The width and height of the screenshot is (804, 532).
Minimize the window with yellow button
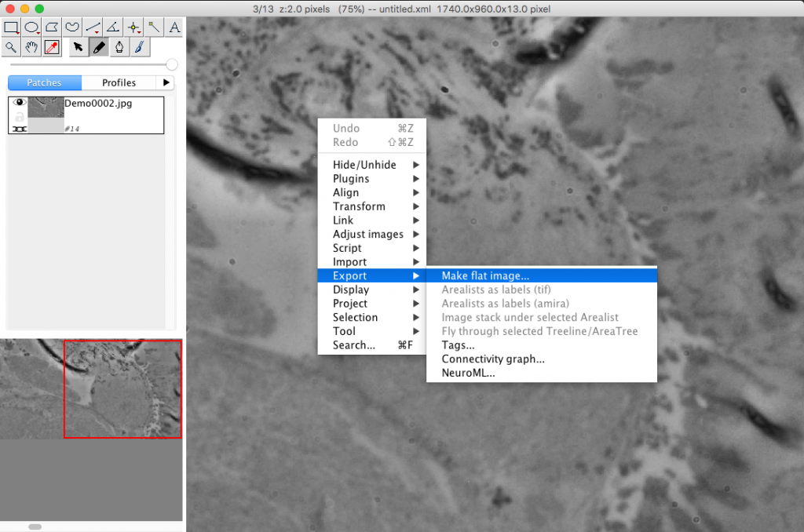tap(24, 9)
